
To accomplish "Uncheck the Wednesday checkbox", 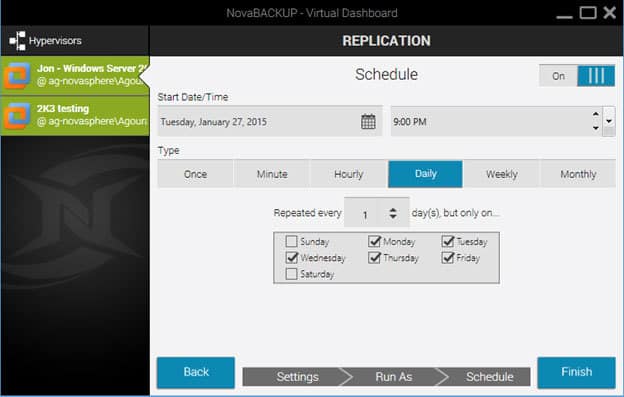I will (291, 258).
